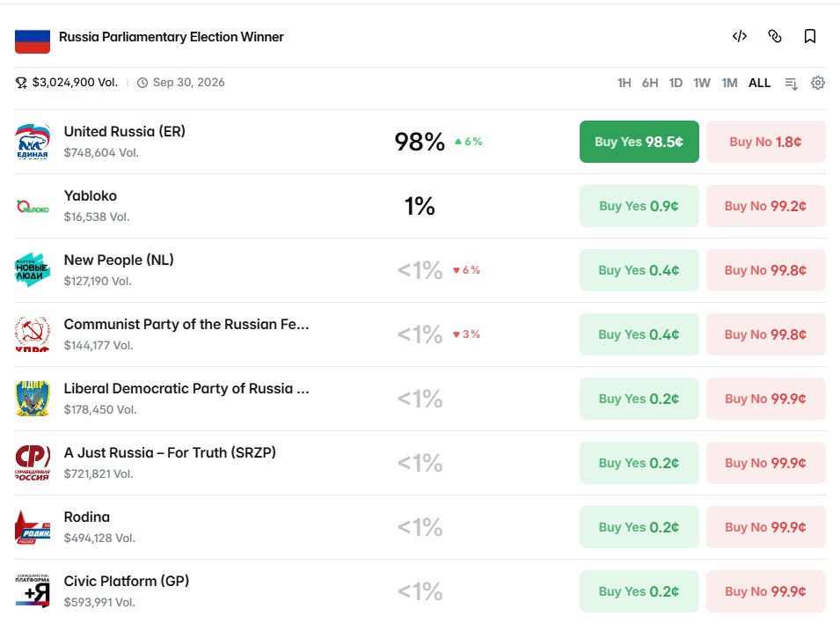Open chart settings gear icon
This screenshot has height=638, width=840.
pos(817,83)
